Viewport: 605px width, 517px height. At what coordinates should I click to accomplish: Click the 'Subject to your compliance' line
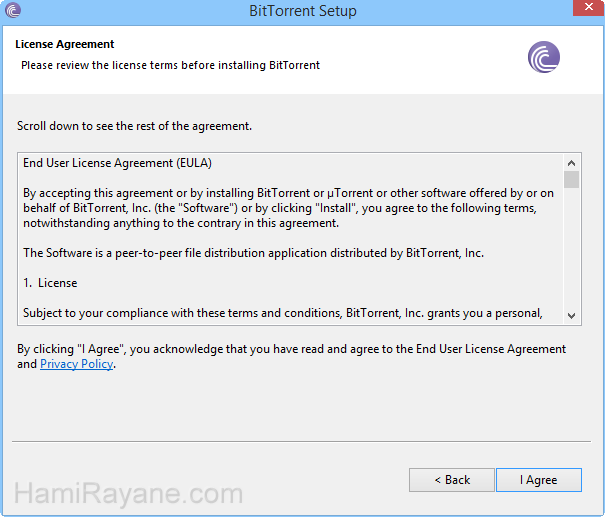(283, 313)
